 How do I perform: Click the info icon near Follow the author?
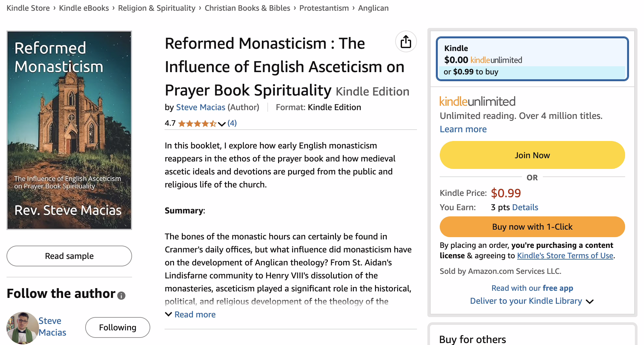click(121, 296)
